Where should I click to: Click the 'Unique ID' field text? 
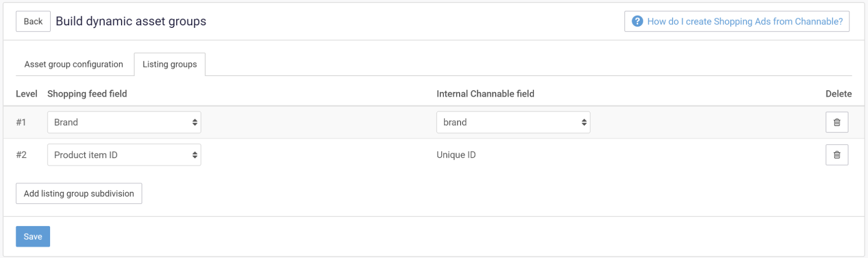(456, 155)
